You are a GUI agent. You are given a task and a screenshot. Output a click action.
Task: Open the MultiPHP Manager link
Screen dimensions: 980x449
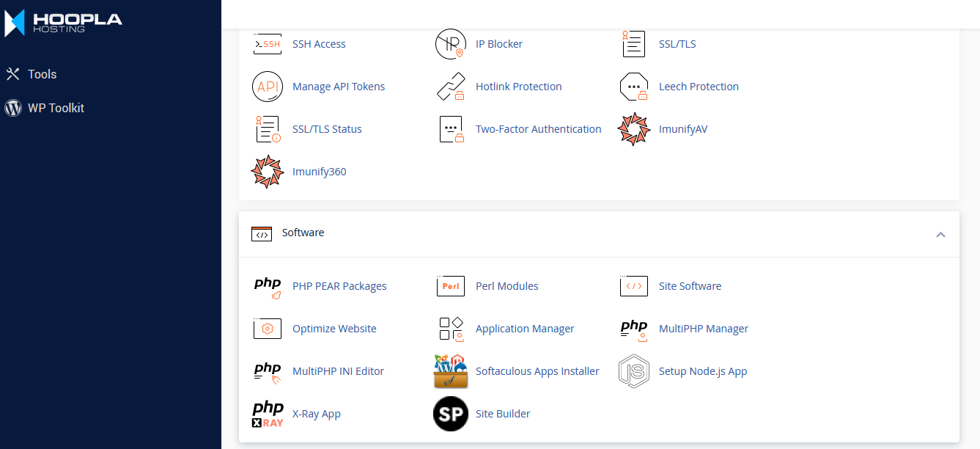tap(703, 329)
